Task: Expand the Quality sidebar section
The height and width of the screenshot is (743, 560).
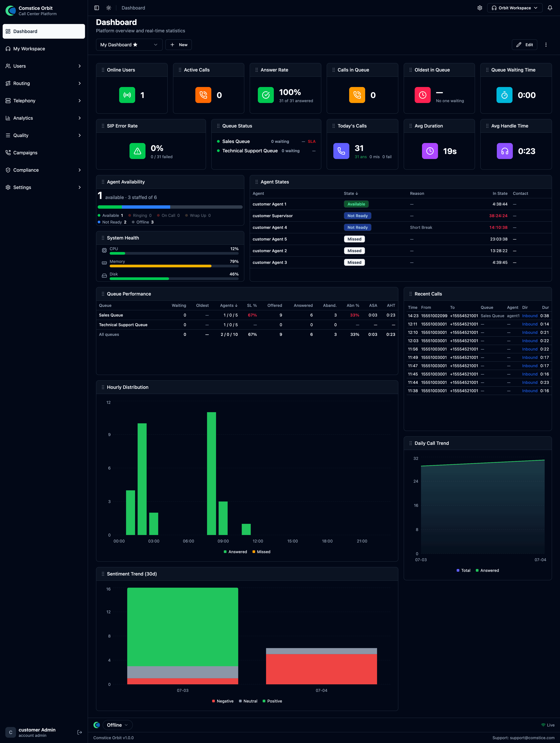Action: [x=44, y=135]
